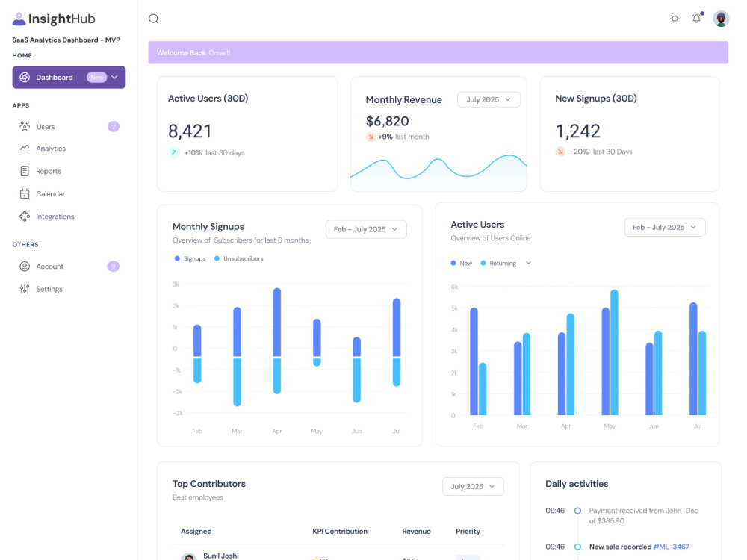
Task: Click the Reports document icon
Action: [25, 171]
